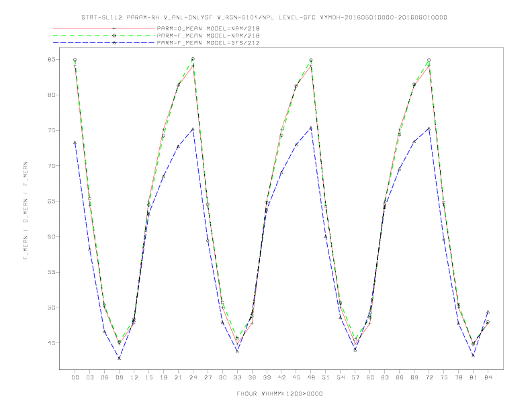Click the circle marker in the legend's green line
The width and height of the screenshot is (532, 411).
point(114,36)
